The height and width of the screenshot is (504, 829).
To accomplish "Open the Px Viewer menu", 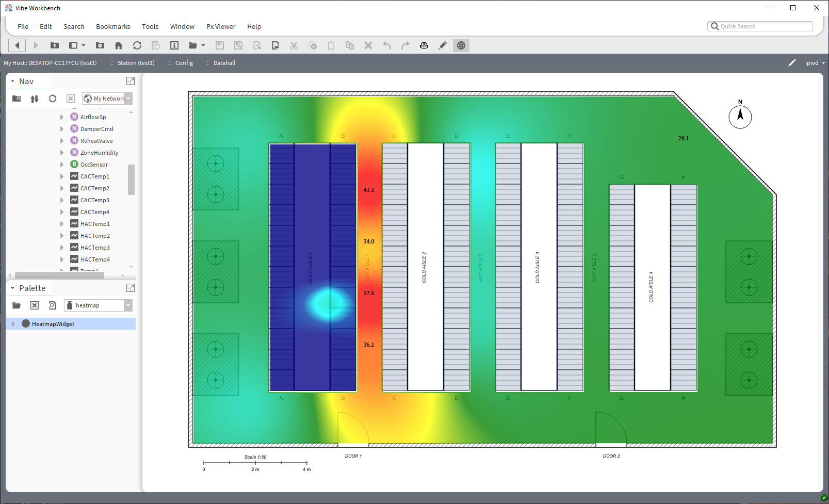I will pos(221,27).
